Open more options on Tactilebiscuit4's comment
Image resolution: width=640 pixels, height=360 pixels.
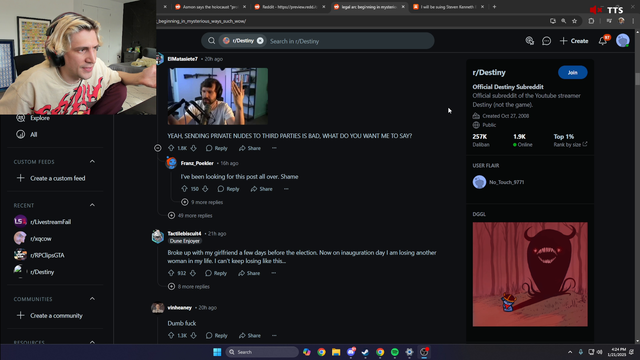point(273,273)
